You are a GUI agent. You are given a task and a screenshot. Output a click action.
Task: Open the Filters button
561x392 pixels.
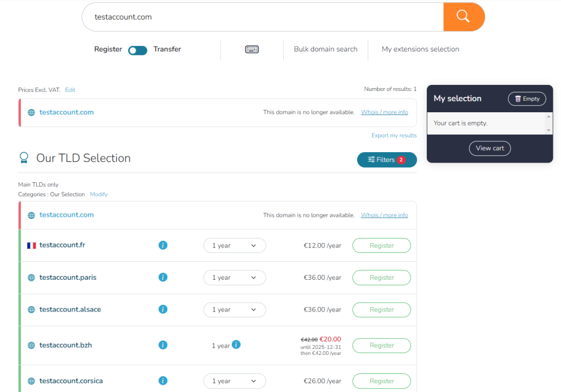[x=387, y=160]
